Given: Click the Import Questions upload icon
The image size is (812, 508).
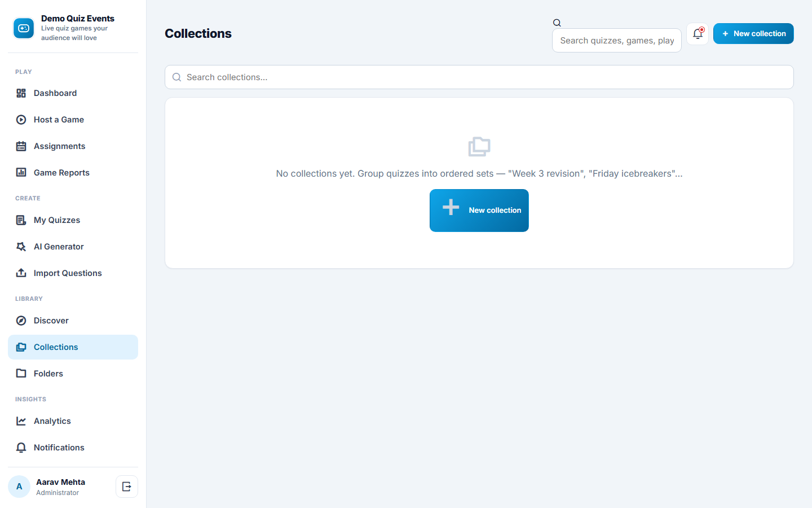Looking at the screenshot, I should click(x=21, y=273).
